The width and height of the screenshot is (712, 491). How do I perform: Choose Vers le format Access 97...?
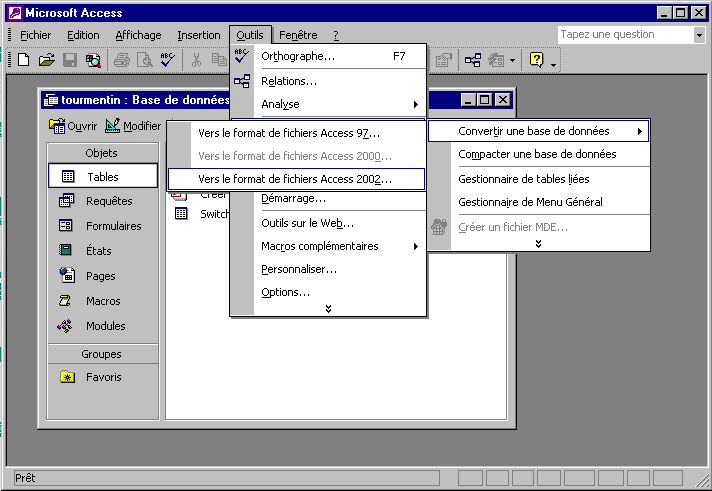point(297,133)
